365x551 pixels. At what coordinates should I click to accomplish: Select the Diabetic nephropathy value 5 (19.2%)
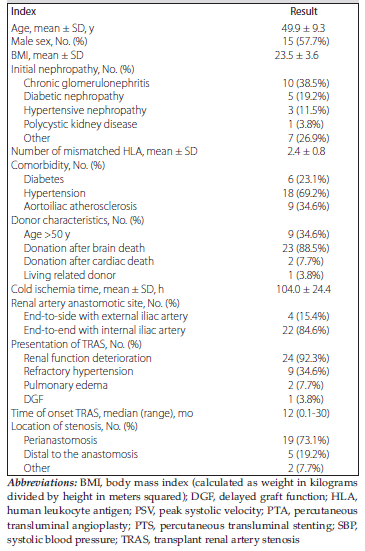point(308,97)
